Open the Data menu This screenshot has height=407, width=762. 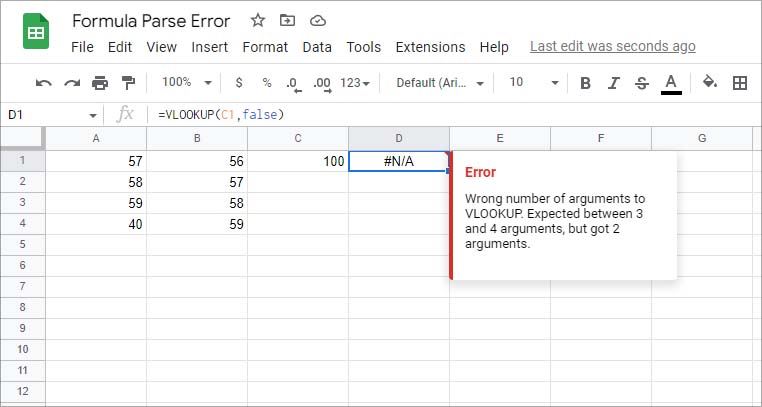pos(317,47)
